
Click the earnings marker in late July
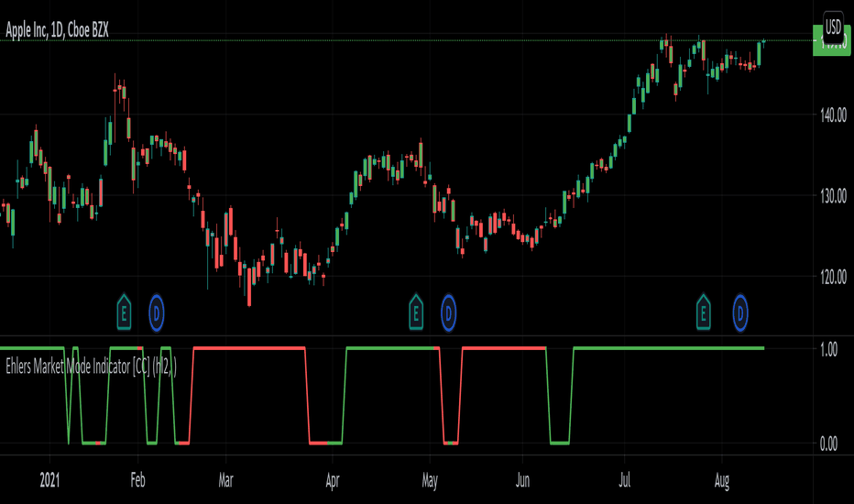(x=703, y=312)
